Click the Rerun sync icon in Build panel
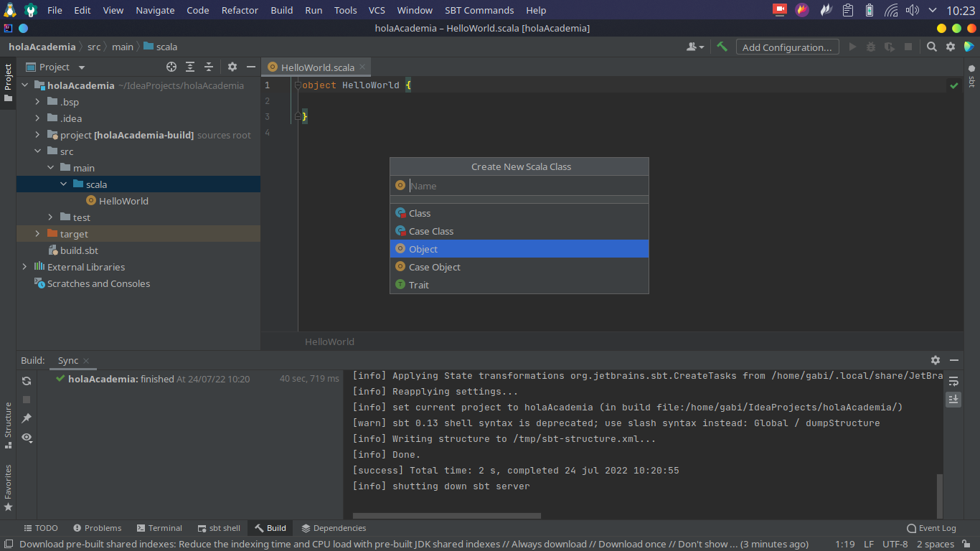The height and width of the screenshot is (551, 980). (x=27, y=381)
